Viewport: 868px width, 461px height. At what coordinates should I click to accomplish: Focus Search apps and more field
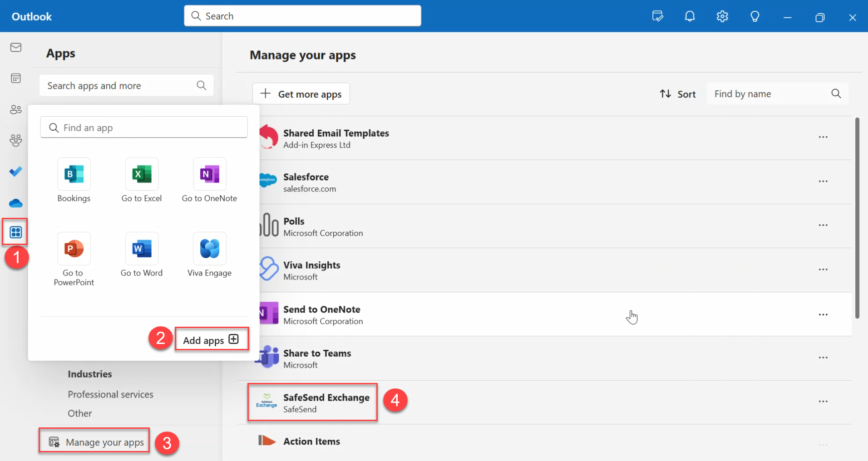127,85
